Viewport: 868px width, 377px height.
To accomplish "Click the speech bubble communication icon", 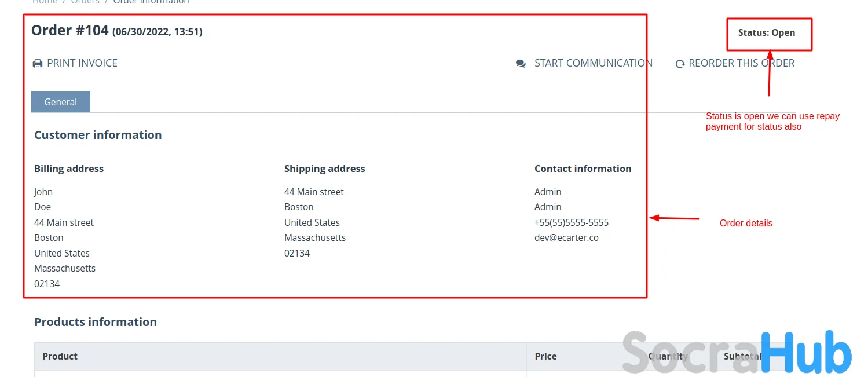I will click(521, 64).
